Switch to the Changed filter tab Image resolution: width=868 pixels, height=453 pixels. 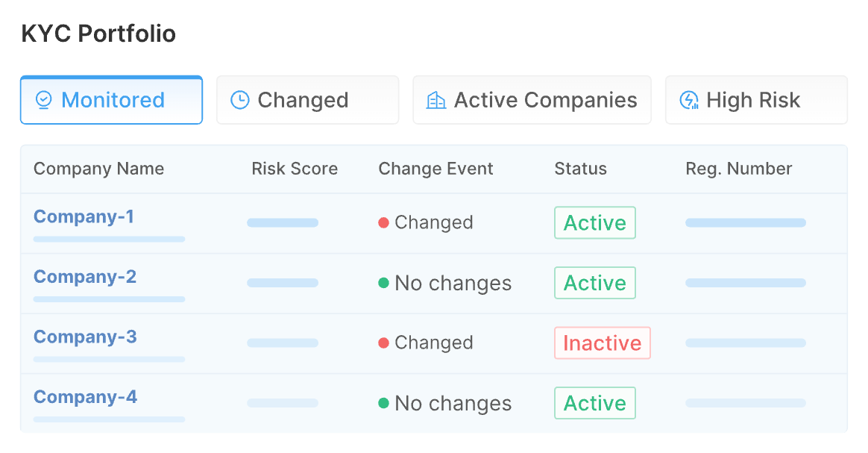pos(307,99)
